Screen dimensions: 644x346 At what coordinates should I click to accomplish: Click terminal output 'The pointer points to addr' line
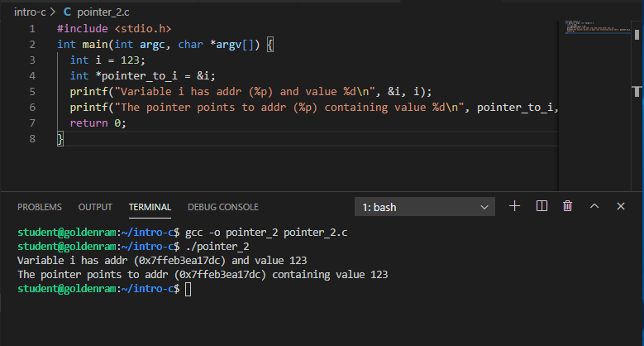coord(203,275)
